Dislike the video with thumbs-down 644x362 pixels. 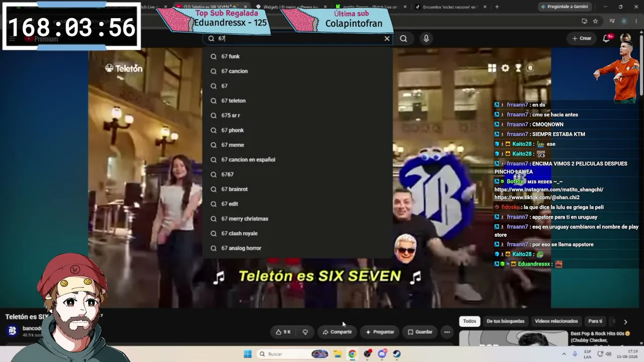[x=305, y=332]
